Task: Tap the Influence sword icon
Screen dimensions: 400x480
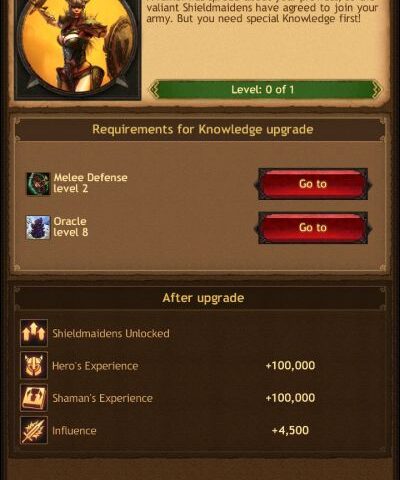Action: tap(34, 430)
